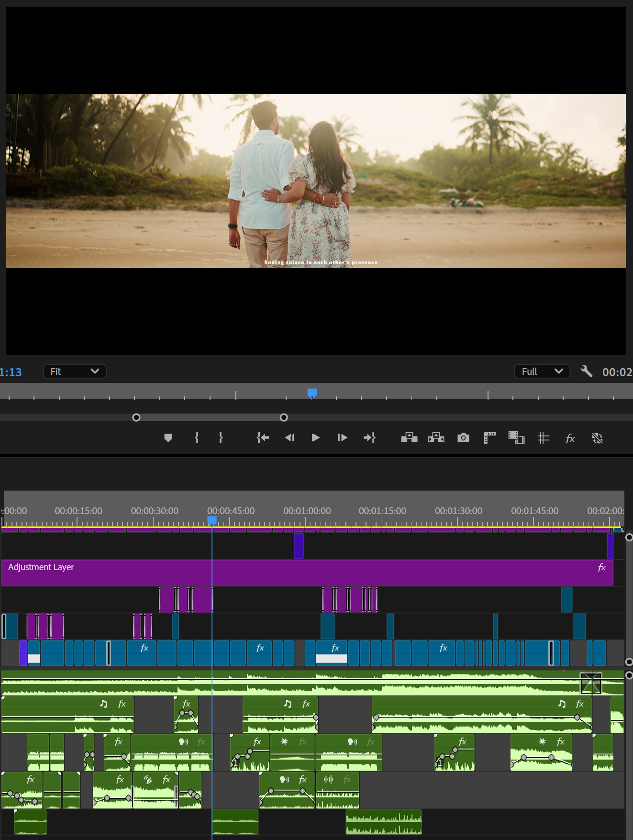This screenshot has height=840, width=633.
Task: Click the Mark In bracket icon
Action: (x=197, y=438)
